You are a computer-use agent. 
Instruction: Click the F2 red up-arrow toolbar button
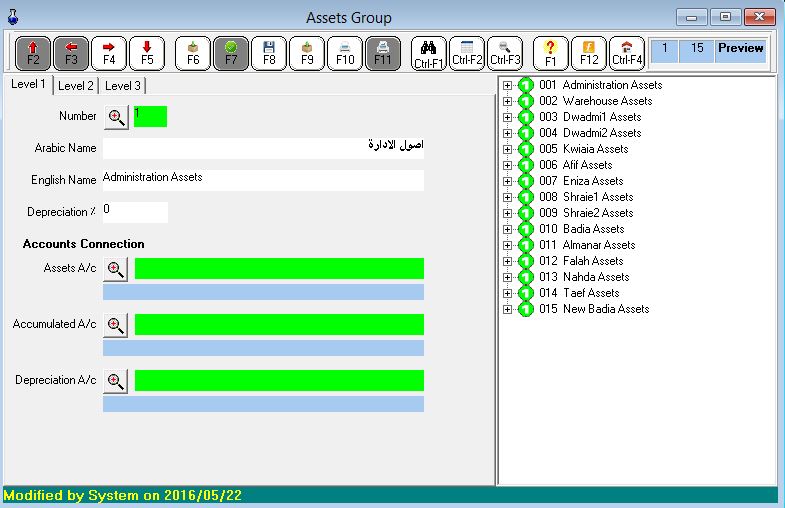coord(34,53)
